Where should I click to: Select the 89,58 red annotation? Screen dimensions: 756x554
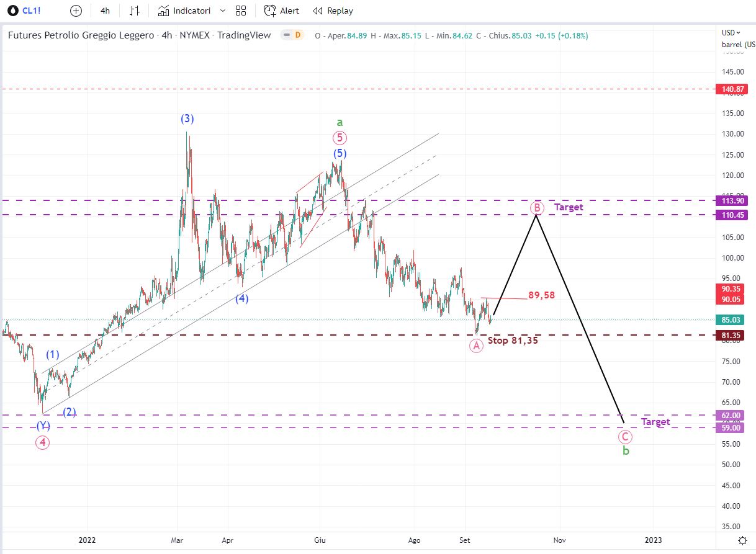click(x=541, y=295)
